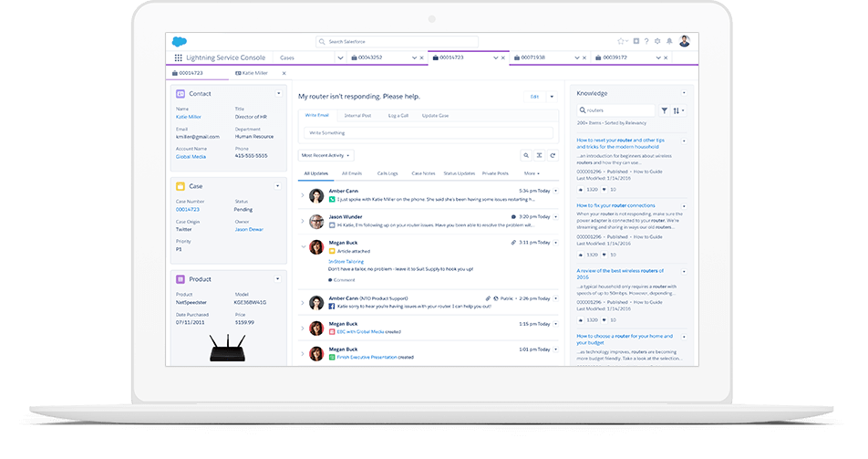Select the Internal Post tab
This screenshot has height=459, width=868.
tap(357, 116)
